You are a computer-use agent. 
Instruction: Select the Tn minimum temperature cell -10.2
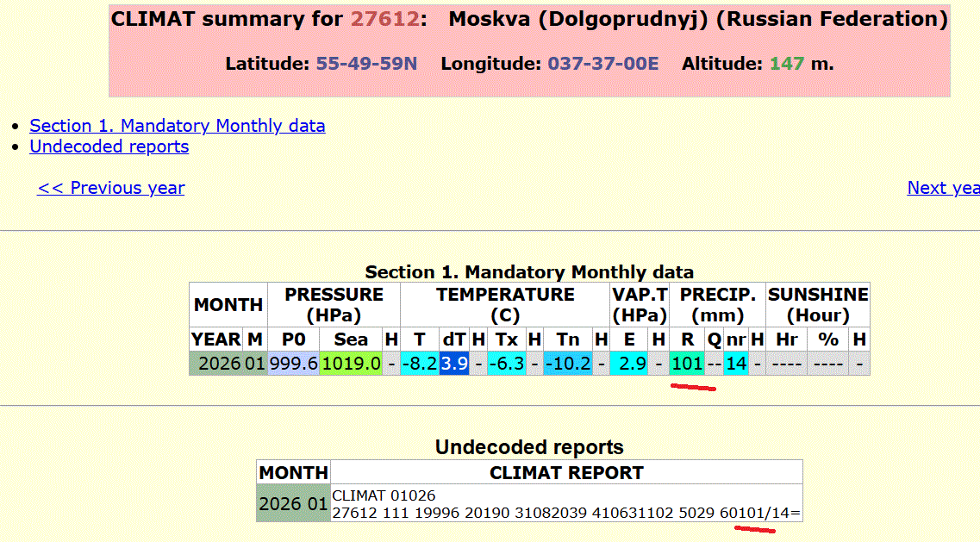[x=567, y=364]
